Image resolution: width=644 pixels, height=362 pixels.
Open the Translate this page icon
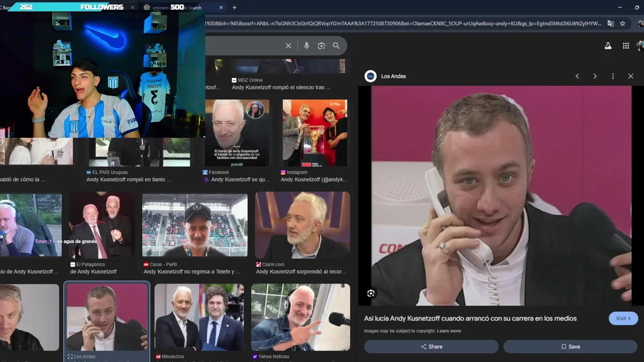click(610, 23)
